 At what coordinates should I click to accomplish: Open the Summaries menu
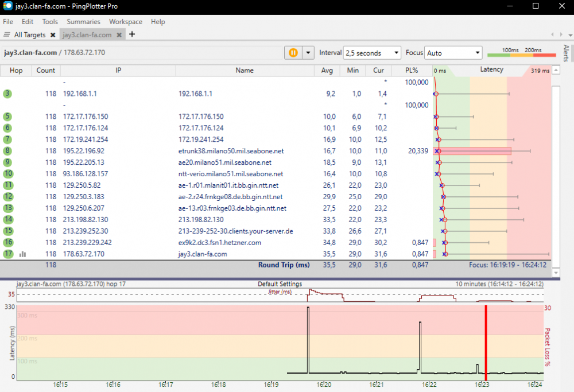coord(83,22)
